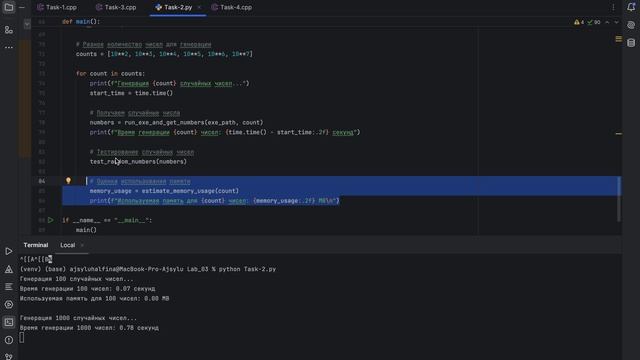Screen dimensions: 640x360
Task: Click 'numbers = run_exe_and_get_numbers(exe_path, count)'
Action: point(176,122)
